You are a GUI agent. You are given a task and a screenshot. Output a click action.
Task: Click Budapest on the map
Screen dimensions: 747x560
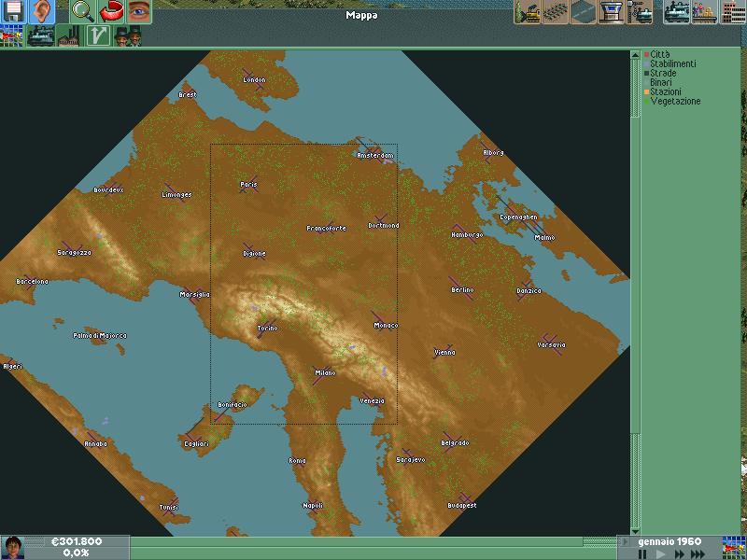[x=462, y=506]
